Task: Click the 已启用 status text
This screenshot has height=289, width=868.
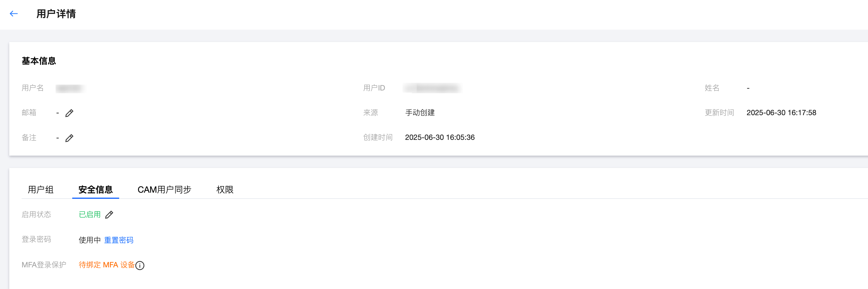Action: pyautogui.click(x=90, y=215)
